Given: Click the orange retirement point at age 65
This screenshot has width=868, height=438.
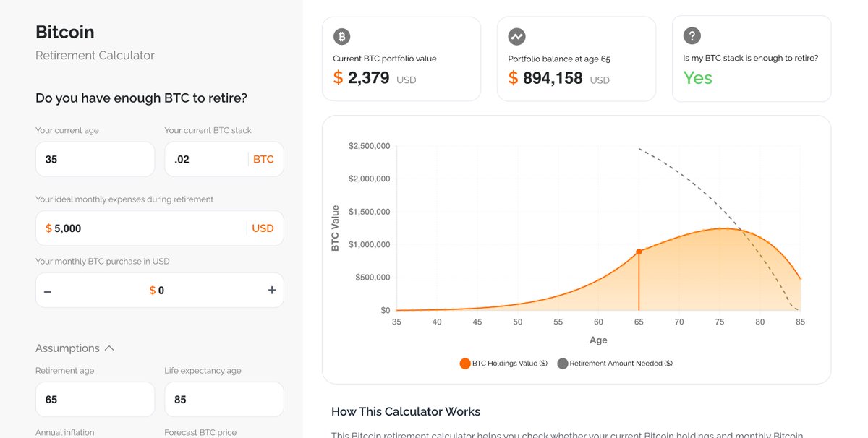Looking at the screenshot, I should click(x=639, y=252).
